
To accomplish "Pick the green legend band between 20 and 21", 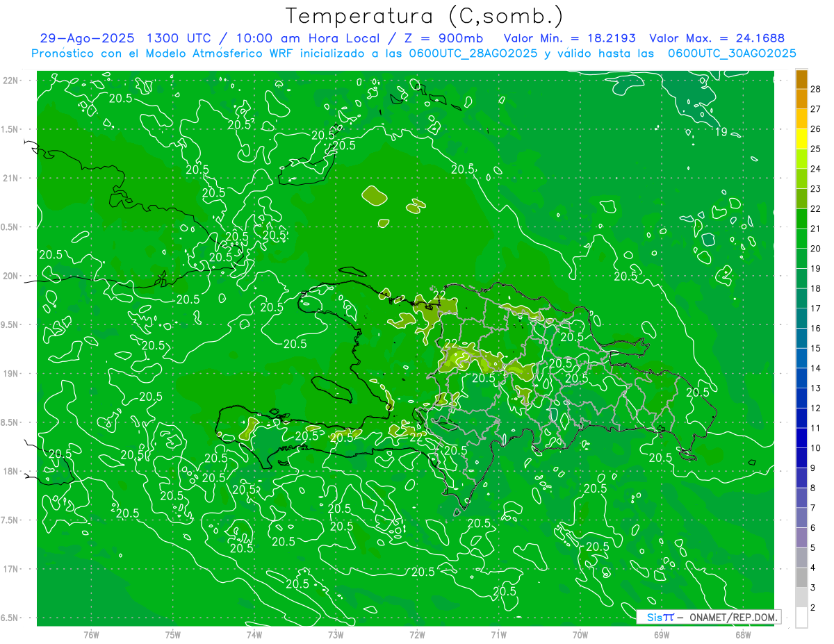I will (801, 238).
